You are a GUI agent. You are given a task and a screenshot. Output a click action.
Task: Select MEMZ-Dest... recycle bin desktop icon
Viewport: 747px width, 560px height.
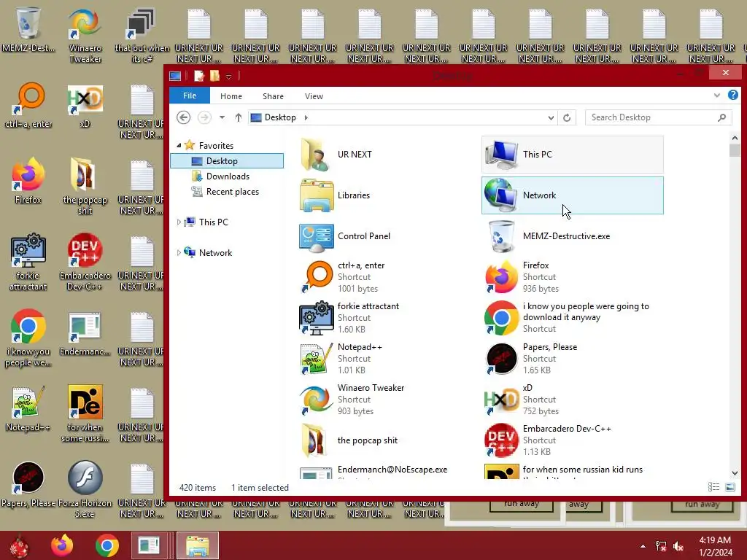coord(28,29)
